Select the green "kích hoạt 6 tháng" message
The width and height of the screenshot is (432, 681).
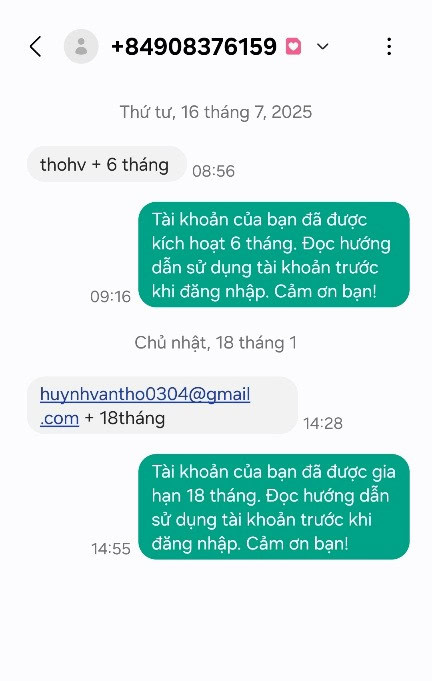tap(274, 255)
